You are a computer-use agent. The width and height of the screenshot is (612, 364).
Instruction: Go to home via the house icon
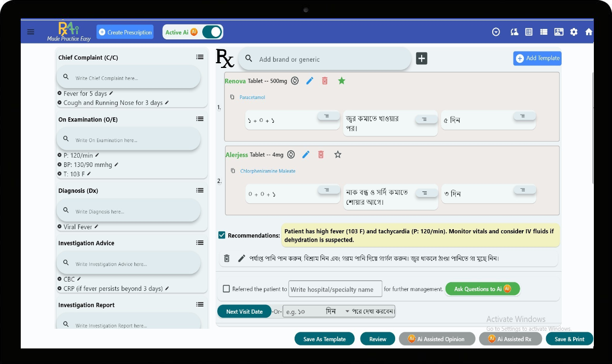pos(589,32)
